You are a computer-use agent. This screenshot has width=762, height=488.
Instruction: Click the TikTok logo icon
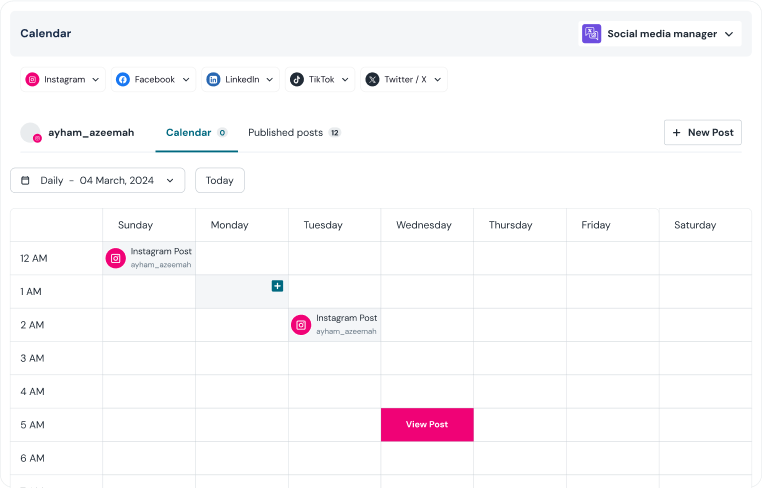(297, 80)
